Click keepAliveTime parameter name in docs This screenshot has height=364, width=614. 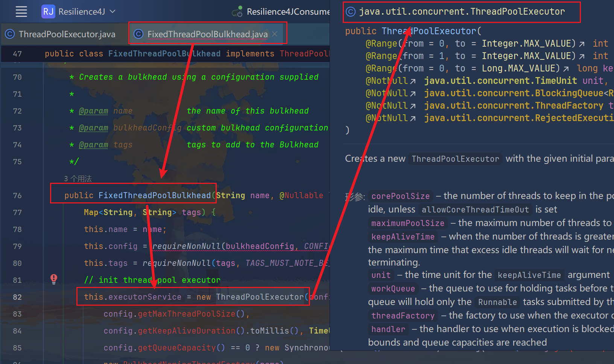tap(403, 237)
